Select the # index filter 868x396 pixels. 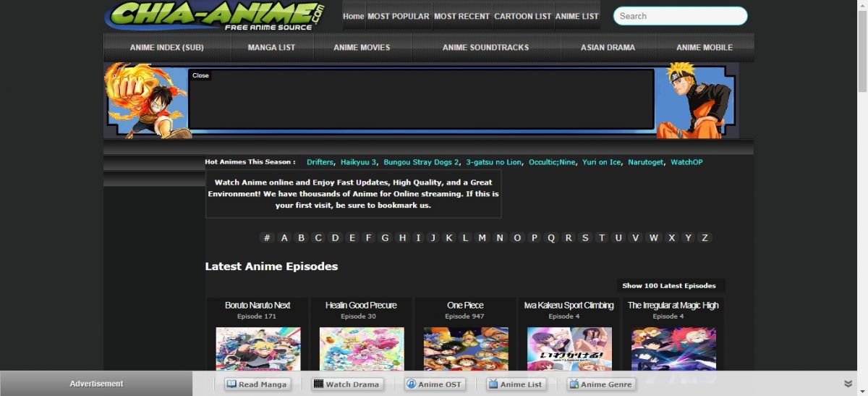(267, 237)
